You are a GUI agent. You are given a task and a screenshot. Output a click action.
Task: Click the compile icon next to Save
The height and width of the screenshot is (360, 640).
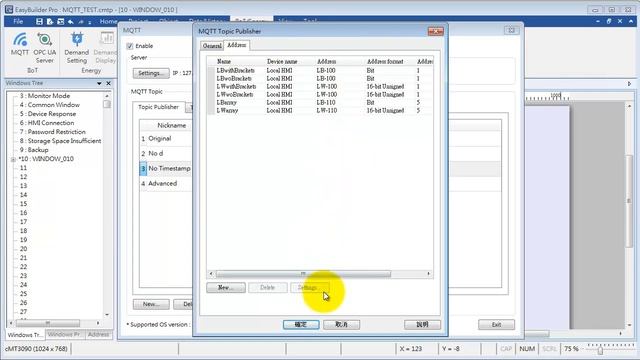coord(50,21)
